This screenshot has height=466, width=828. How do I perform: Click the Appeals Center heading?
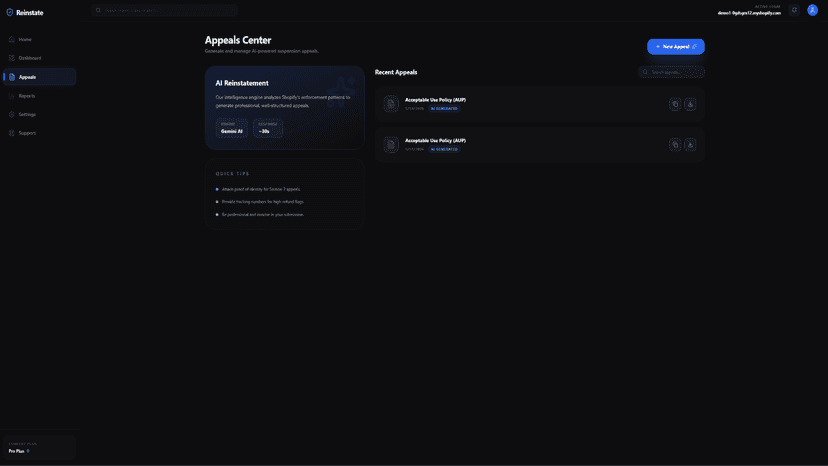point(238,40)
